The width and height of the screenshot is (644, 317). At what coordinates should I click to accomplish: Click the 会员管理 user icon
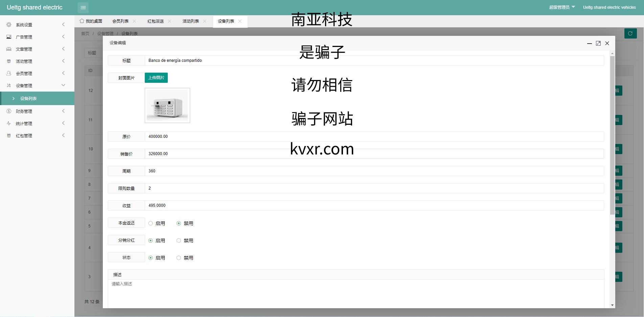9,73
